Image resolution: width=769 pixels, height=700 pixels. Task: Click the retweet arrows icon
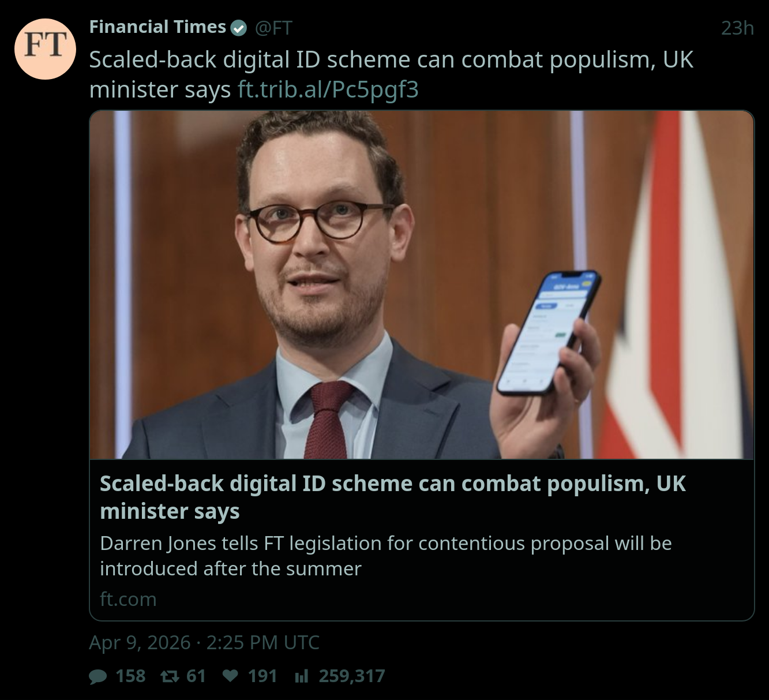169,676
